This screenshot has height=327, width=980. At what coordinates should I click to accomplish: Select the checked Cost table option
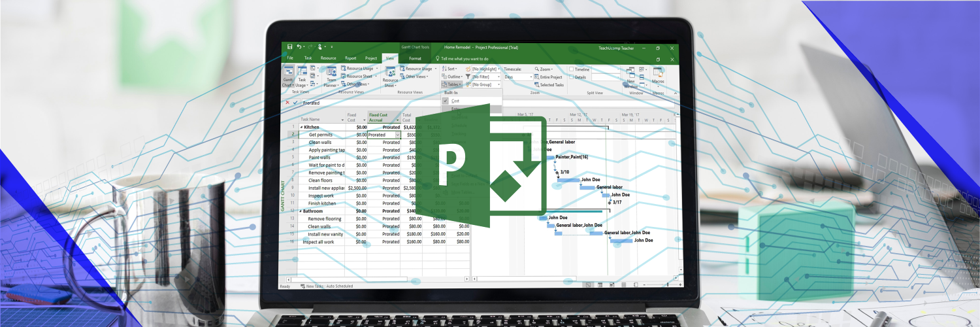pyautogui.click(x=455, y=101)
